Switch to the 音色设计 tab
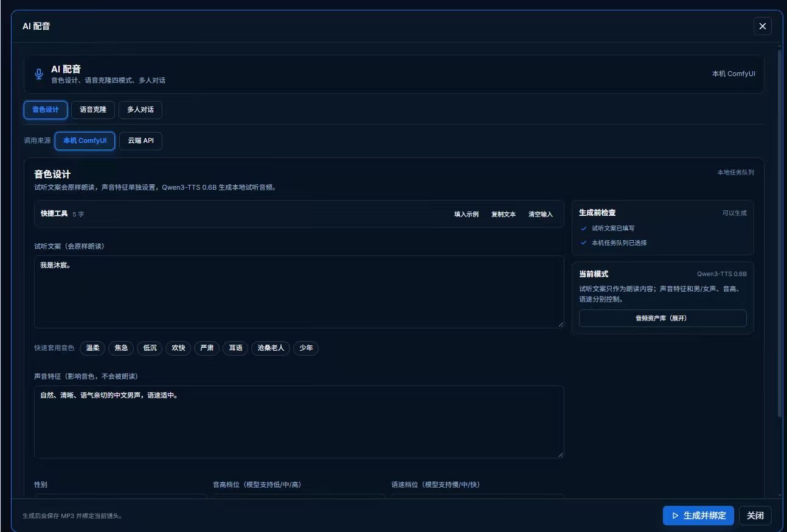This screenshot has width=787, height=532. coord(46,110)
